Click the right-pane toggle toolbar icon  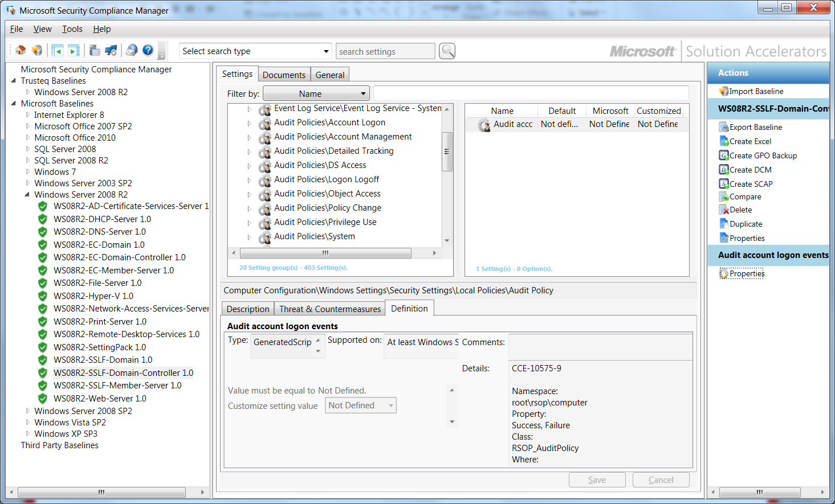pos(74,50)
